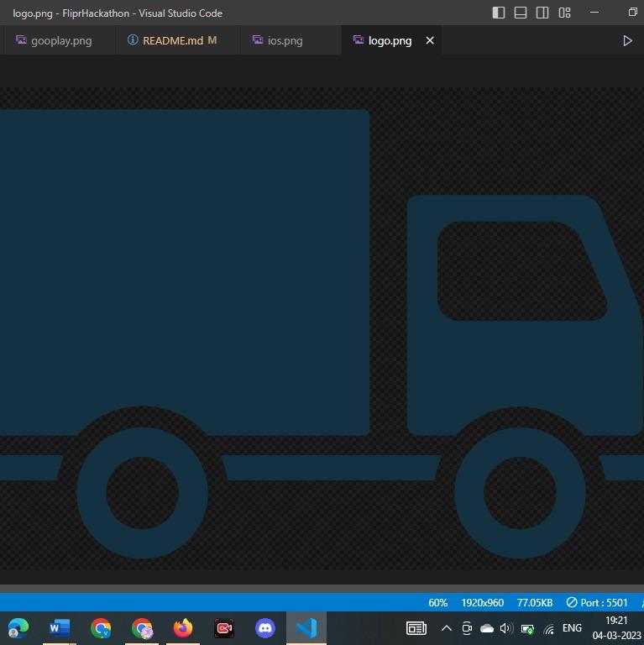This screenshot has width=644, height=645.
Task: Click Port : 5501 Live Server status
Action: click(597, 602)
